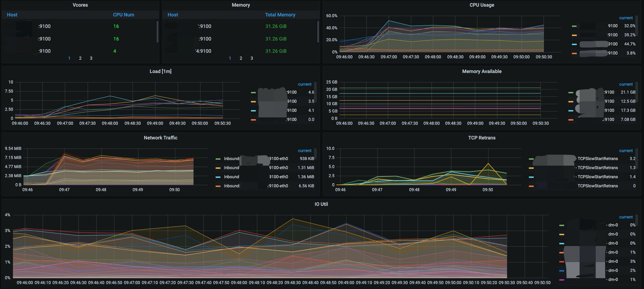Screen dimensions: 644x289
Task: Click yellow swatch of 39.2% CPU Usage series
Action: (x=574, y=35)
